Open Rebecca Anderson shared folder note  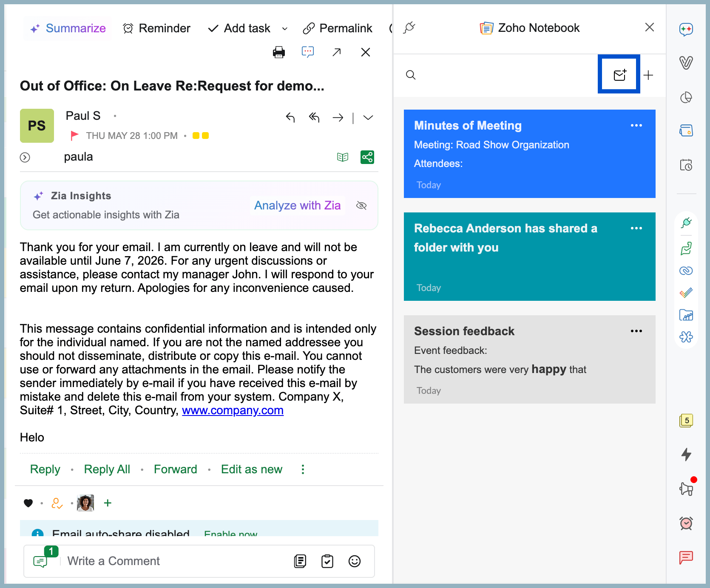click(x=530, y=257)
